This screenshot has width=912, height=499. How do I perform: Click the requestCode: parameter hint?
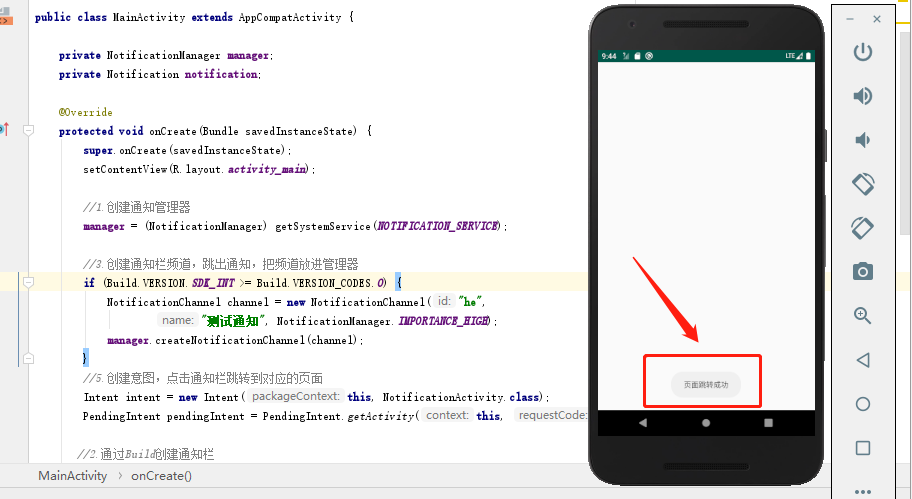[x=552, y=415]
